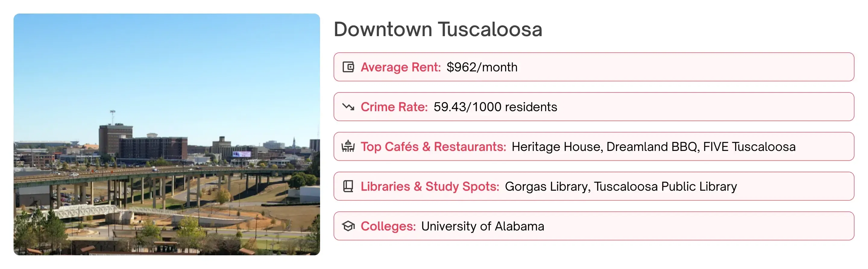The image size is (868, 269).
Task: Select the Libraries & Study Spots label
Action: [x=429, y=186]
